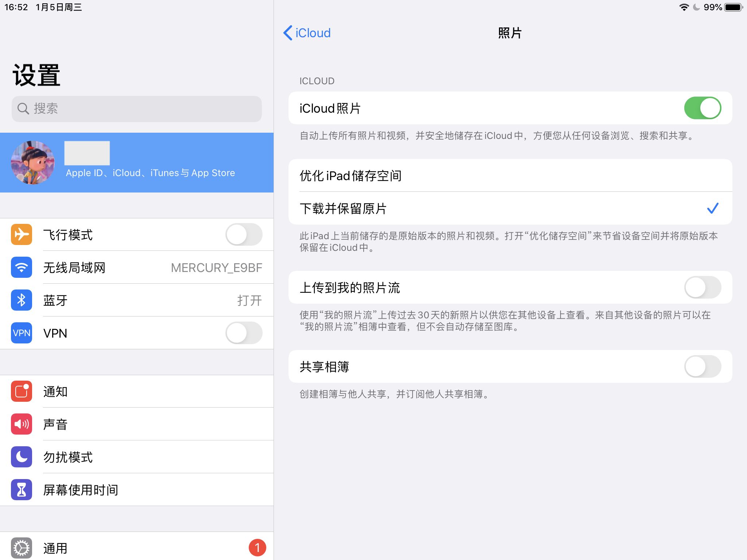Tap the MERCURY_E9BF network name
This screenshot has width=747, height=560.
(217, 268)
